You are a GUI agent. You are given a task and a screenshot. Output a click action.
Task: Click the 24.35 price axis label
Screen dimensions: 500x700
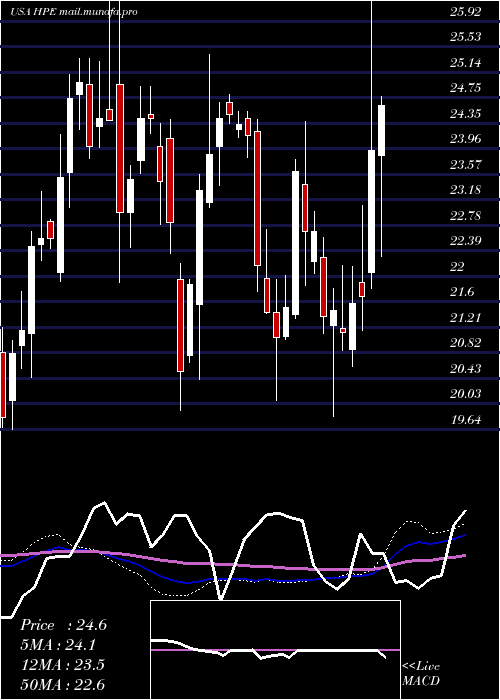(466, 114)
